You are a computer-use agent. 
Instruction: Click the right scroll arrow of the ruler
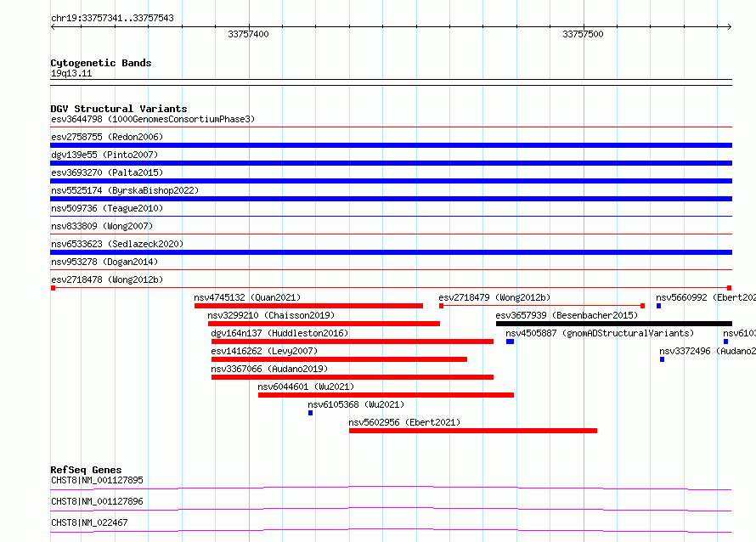[729, 27]
